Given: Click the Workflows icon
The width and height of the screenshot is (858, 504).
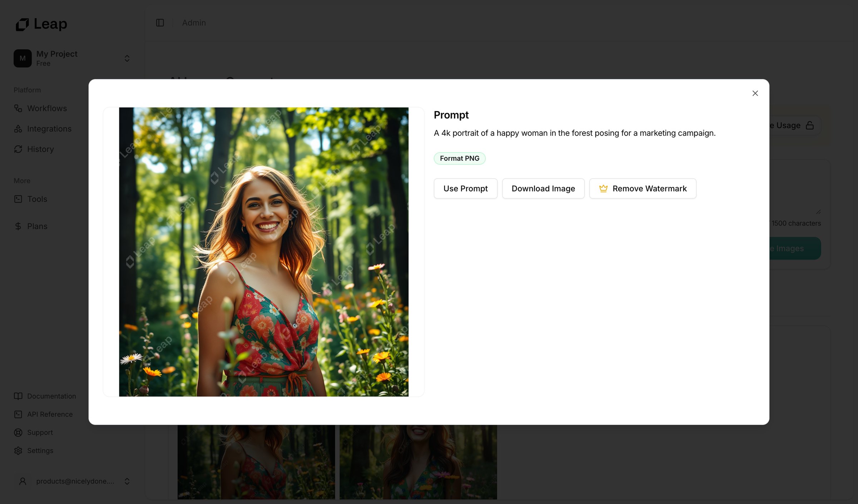Looking at the screenshot, I should tap(18, 108).
